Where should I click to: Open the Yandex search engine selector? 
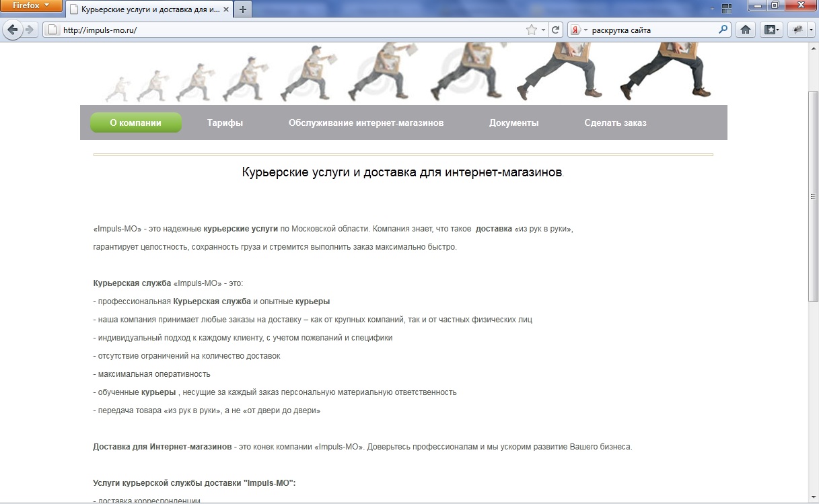pyautogui.click(x=579, y=30)
